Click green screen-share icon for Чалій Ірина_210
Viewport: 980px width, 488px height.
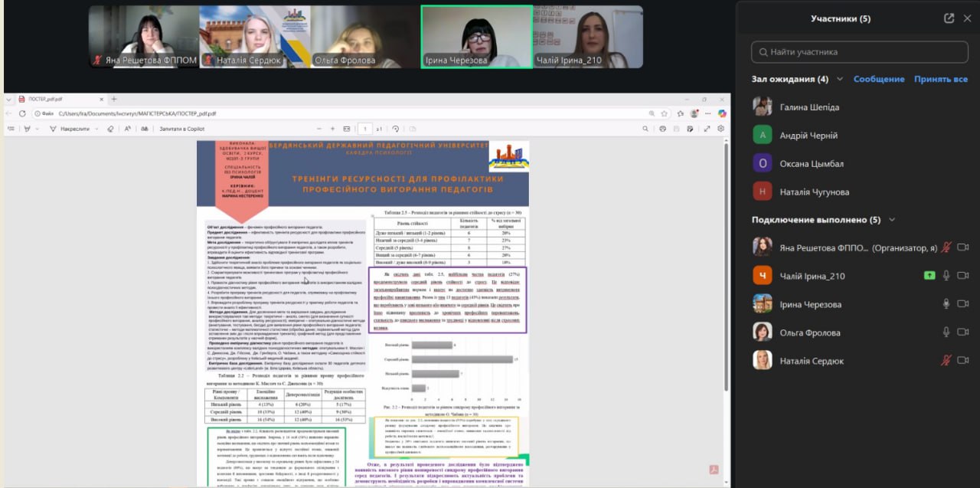coord(929,276)
